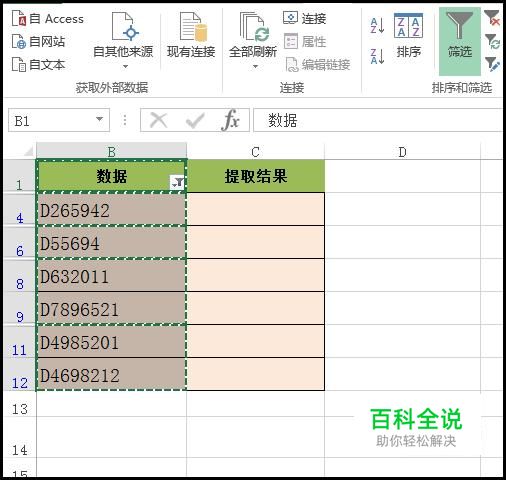Import data from text file (自文本)
The height and width of the screenshot is (480, 506).
(38, 65)
